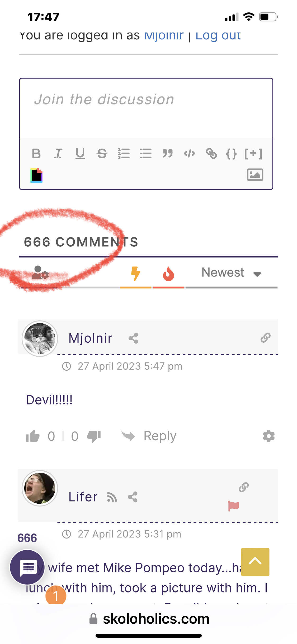Show most reacted comments with lightning icon
This screenshot has width=297, height=644.
click(x=136, y=274)
